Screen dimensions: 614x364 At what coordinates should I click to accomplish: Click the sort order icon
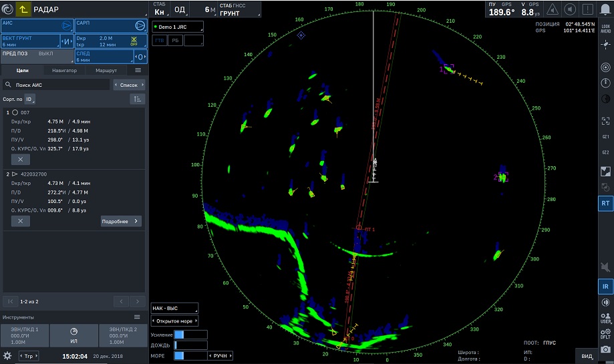coord(138,99)
